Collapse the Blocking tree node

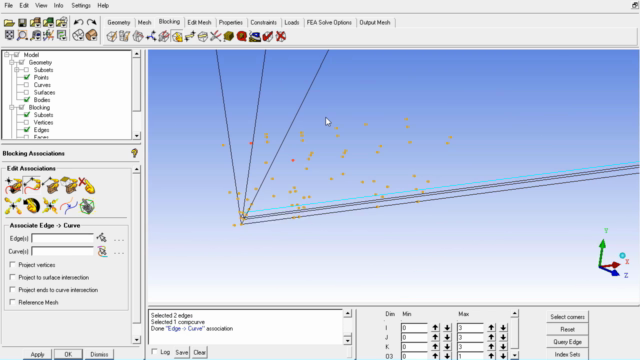click(11, 107)
